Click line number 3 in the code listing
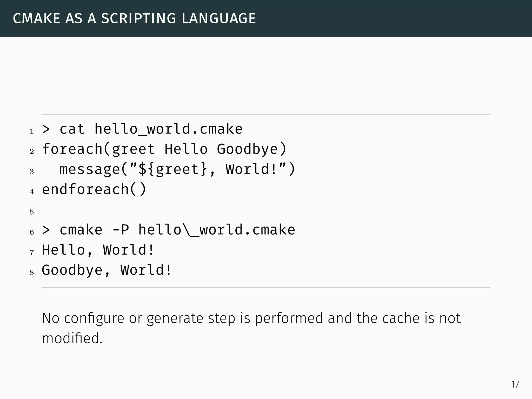532x399 pixels. (x=32, y=172)
